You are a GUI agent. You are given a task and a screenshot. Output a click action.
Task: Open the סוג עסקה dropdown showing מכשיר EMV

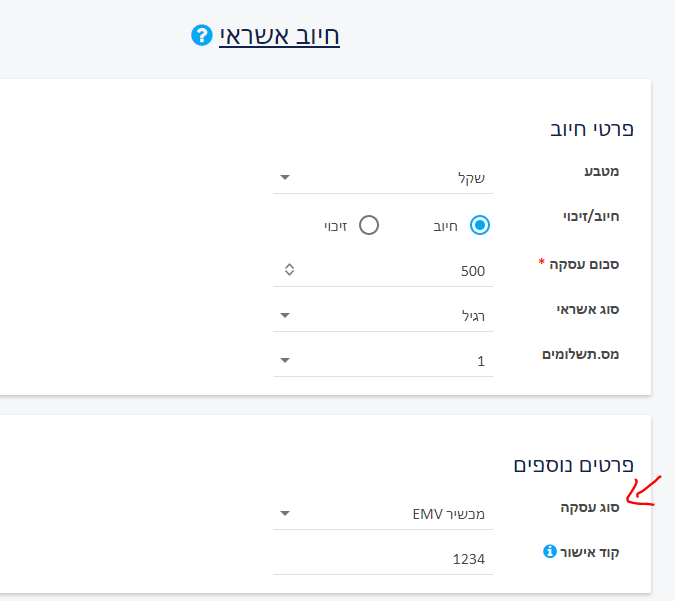point(383,514)
